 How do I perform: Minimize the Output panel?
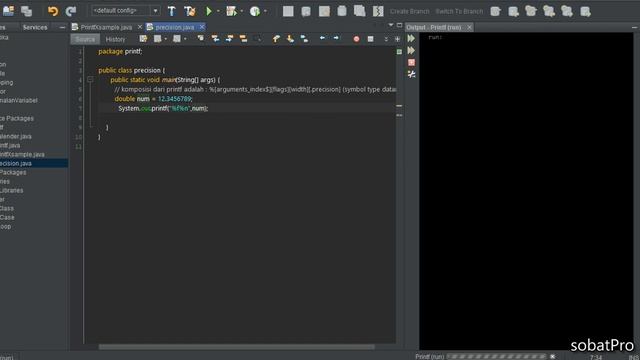click(634, 27)
